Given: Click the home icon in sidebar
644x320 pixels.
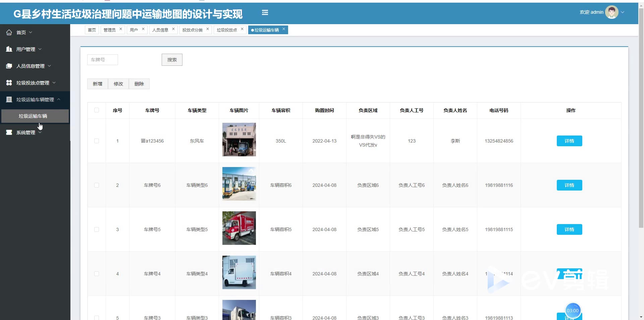Looking at the screenshot, I should [x=9, y=33].
